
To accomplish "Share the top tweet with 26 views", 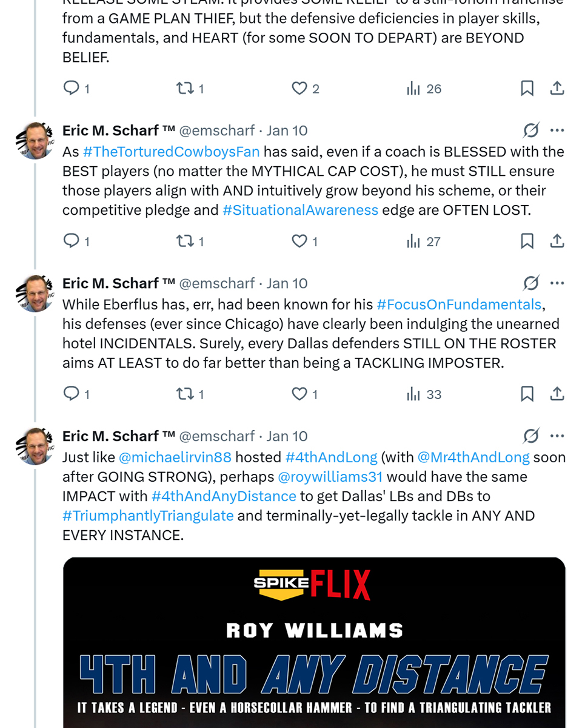I will 557,89.
